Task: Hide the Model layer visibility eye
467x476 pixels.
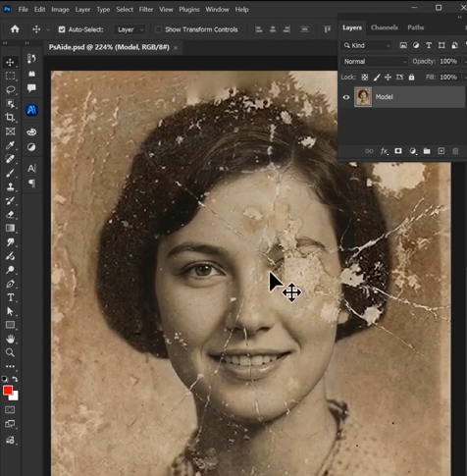Action: click(346, 97)
